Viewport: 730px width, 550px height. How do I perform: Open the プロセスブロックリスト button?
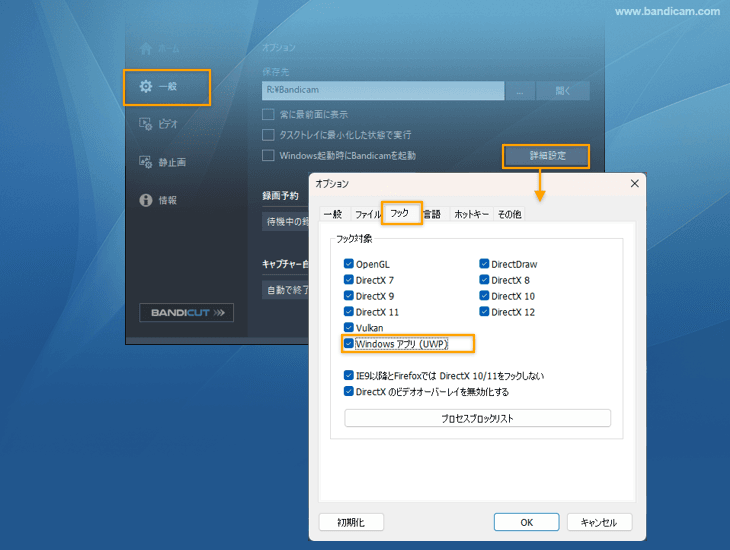point(477,418)
